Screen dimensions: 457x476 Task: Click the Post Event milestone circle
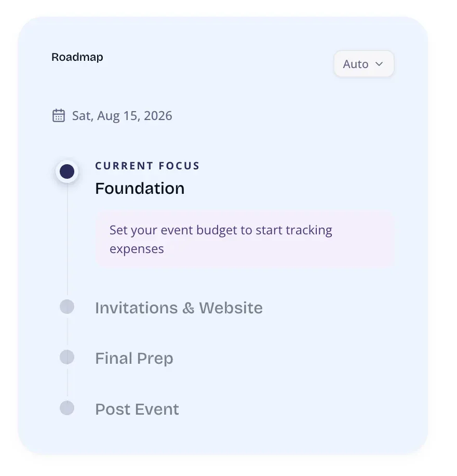66,408
